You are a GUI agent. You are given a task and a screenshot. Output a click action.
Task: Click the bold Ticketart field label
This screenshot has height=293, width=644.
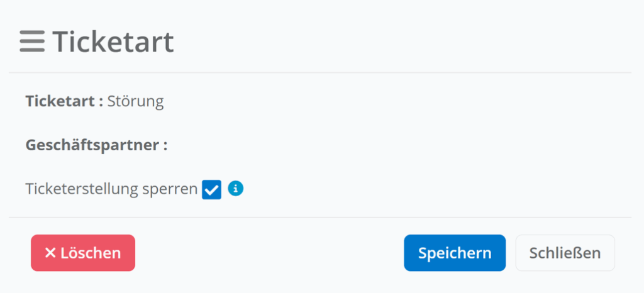coord(64,101)
